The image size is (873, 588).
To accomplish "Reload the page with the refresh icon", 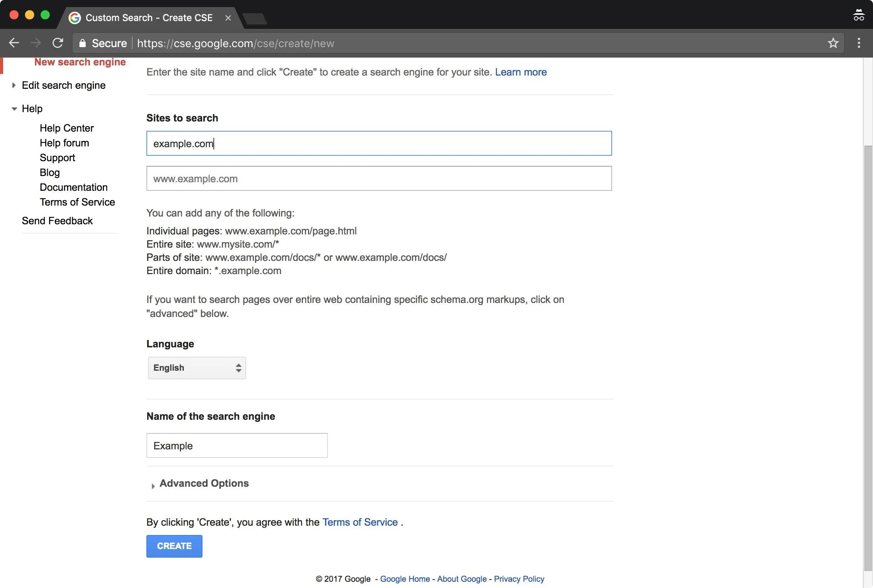I will point(58,43).
